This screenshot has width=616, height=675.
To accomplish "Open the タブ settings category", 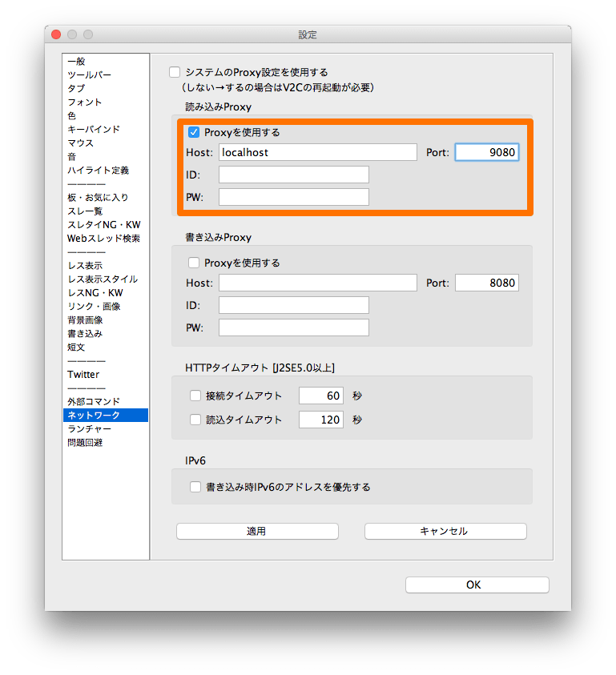I will point(106,89).
